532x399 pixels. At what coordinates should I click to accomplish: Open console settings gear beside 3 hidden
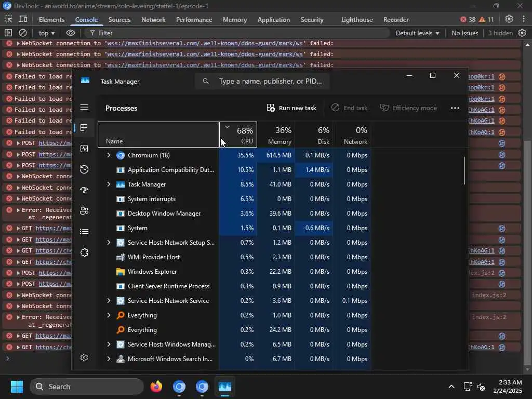[x=522, y=33]
